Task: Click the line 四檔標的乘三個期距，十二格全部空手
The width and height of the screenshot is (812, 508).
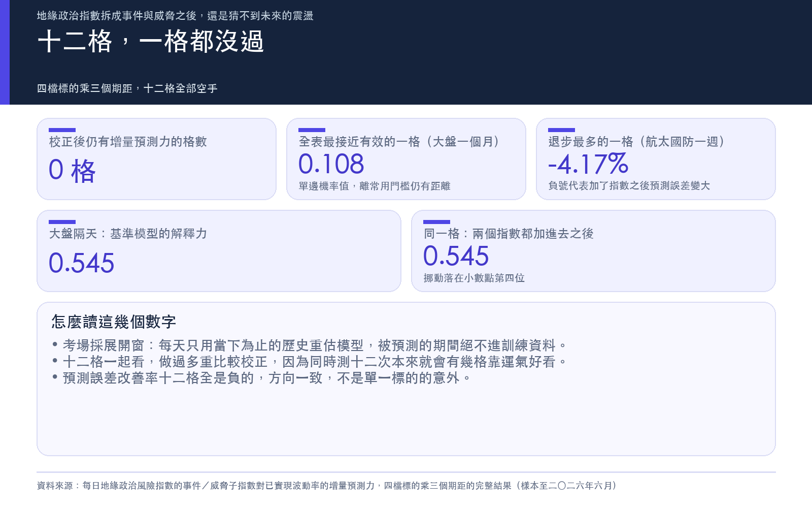Action: [127, 88]
